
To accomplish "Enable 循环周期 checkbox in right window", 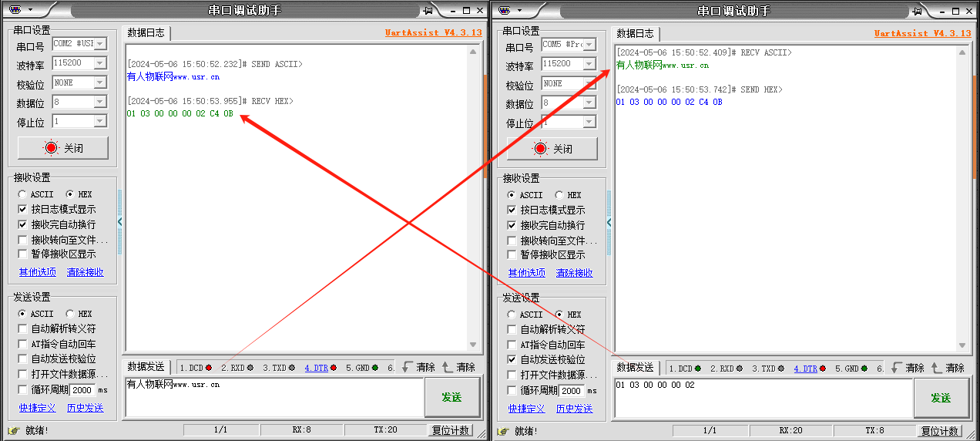I will pyautogui.click(x=512, y=390).
